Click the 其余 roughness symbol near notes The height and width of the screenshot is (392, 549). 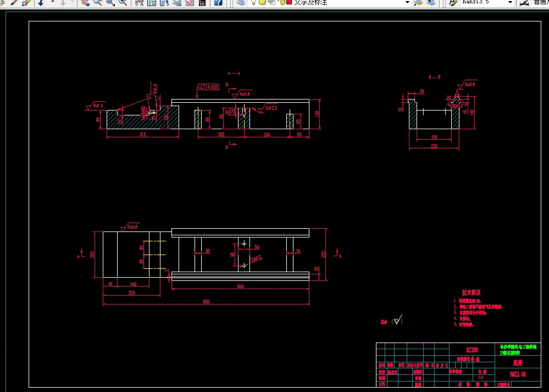392,321
